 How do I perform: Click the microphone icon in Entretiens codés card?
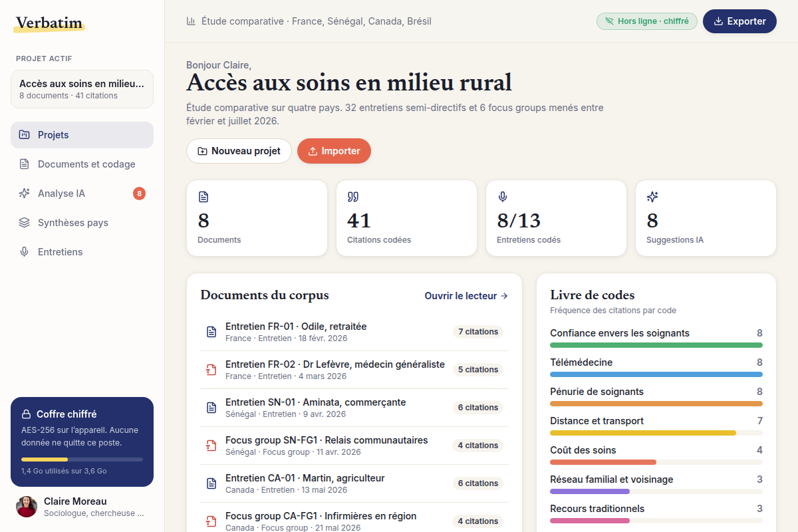click(503, 197)
